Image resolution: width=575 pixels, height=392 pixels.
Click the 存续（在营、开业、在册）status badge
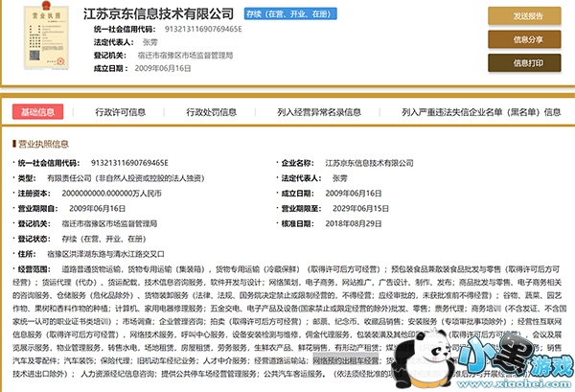coord(290,14)
